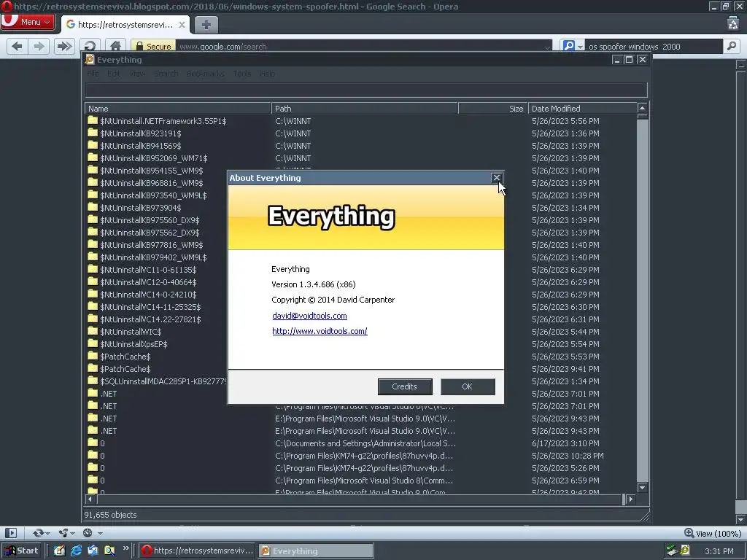Screen dimensions: 747x560
Task: Open the Search menu in Everything
Action: [166, 74]
